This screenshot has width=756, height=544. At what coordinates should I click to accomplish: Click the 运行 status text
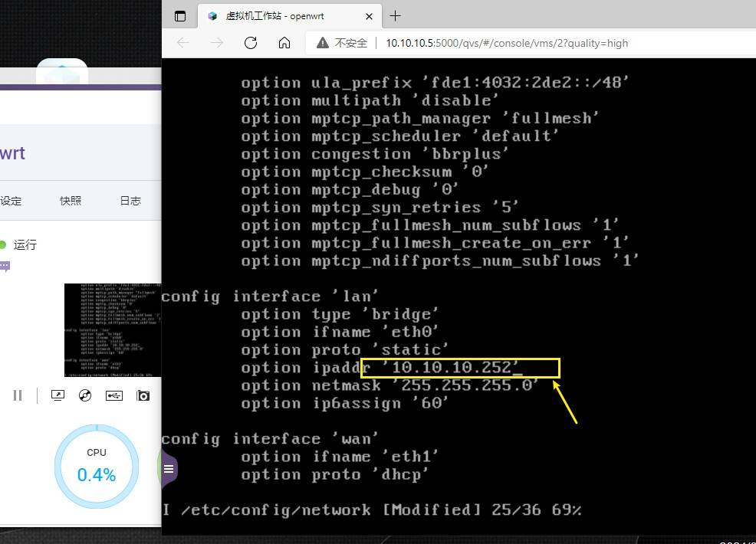coord(25,244)
